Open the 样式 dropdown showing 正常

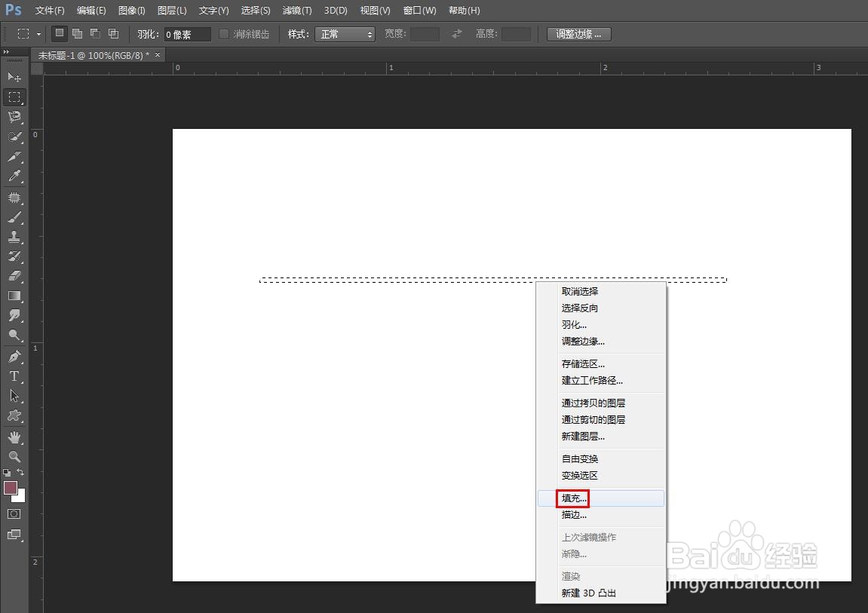[x=345, y=33]
